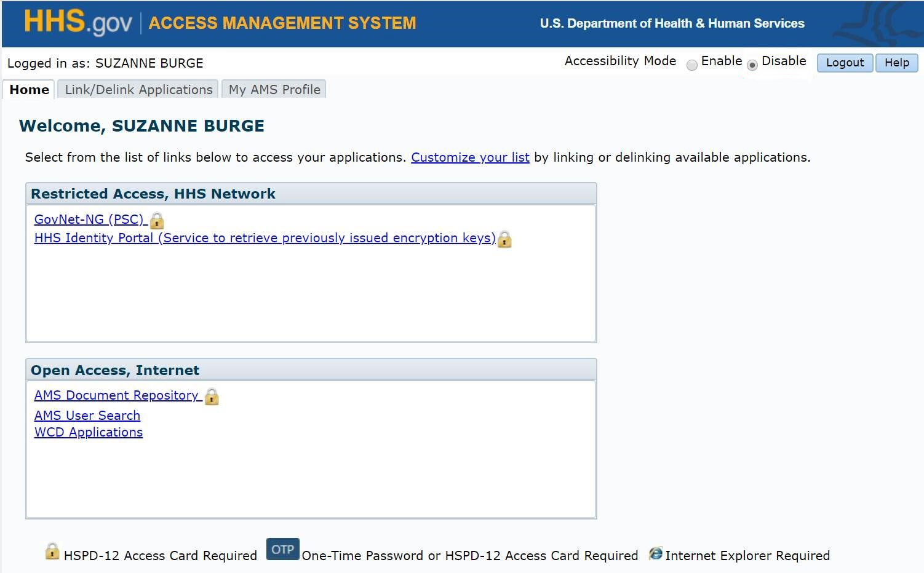Click the Help button
The width and height of the screenshot is (924, 573).
click(x=896, y=63)
